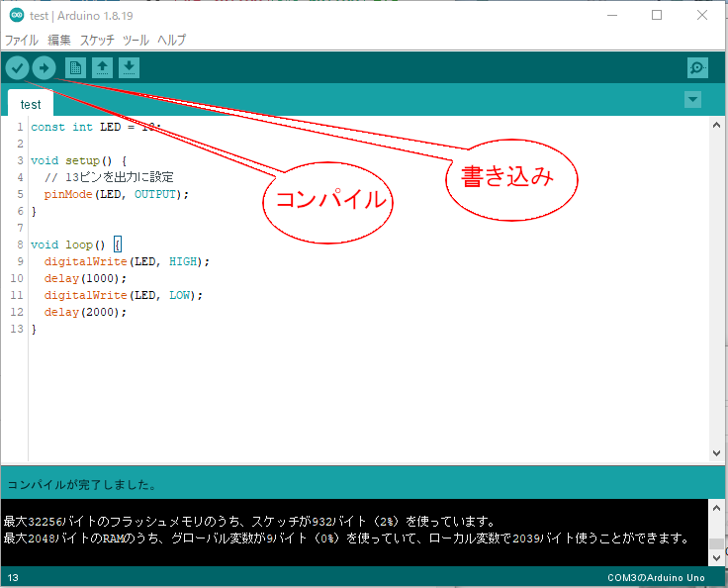Open the スケッチ menu
Viewport: 728px width, 588px height.
[x=97, y=41]
